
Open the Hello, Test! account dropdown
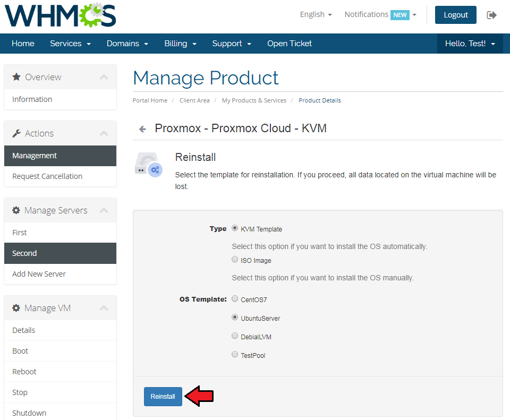coord(470,44)
